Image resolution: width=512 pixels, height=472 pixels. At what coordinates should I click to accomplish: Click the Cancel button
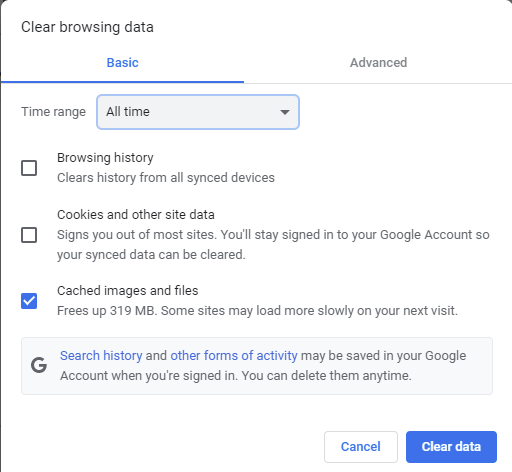click(x=361, y=447)
